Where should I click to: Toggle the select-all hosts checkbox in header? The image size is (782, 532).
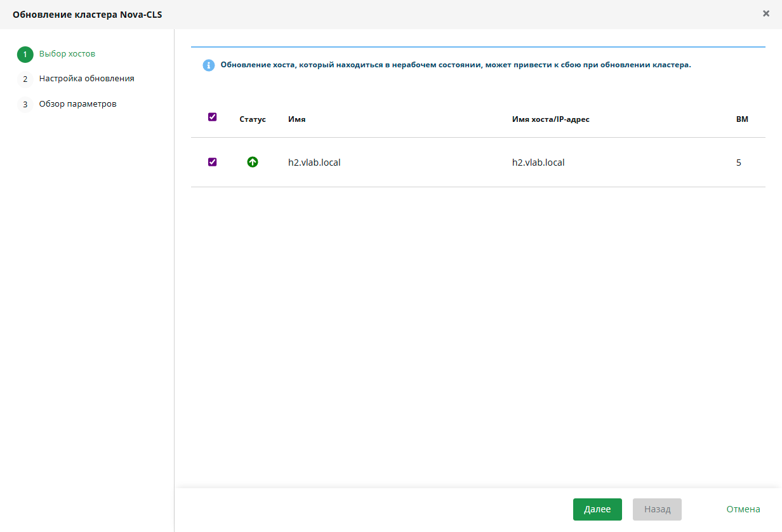(x=213, y=117)
